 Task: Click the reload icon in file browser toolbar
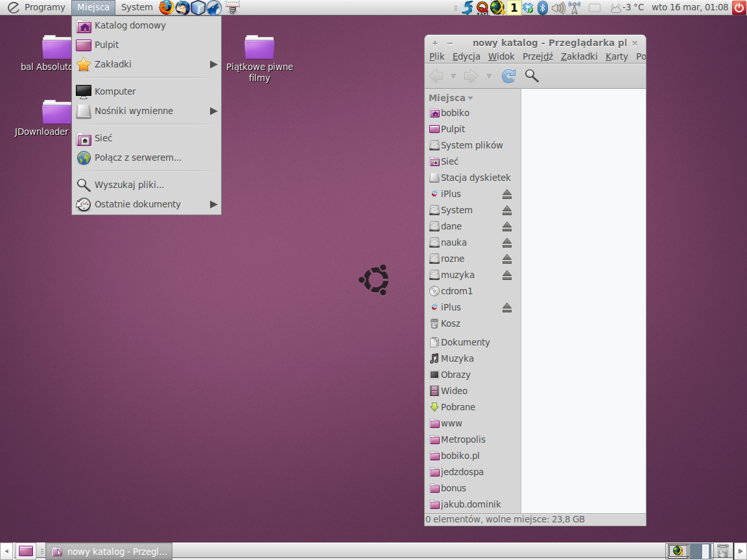509,76
